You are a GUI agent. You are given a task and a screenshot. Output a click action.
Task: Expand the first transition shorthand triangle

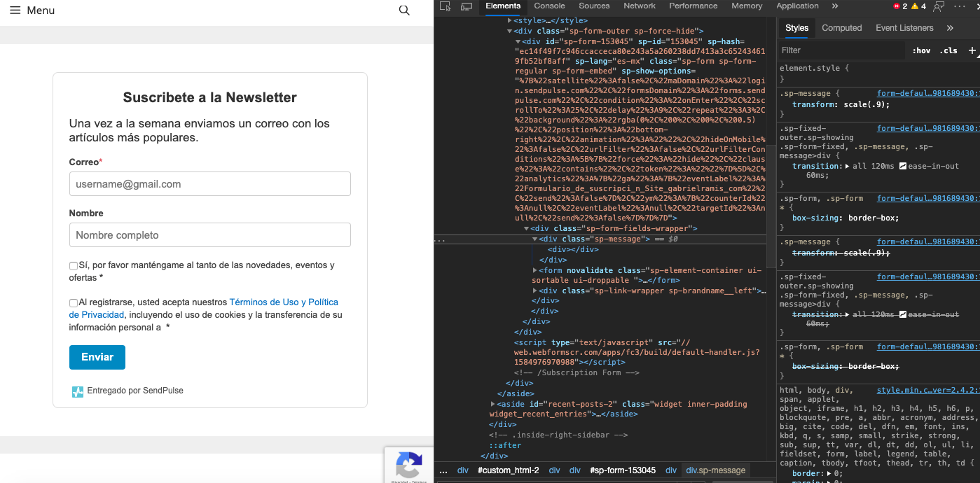[x=847, y=166]
